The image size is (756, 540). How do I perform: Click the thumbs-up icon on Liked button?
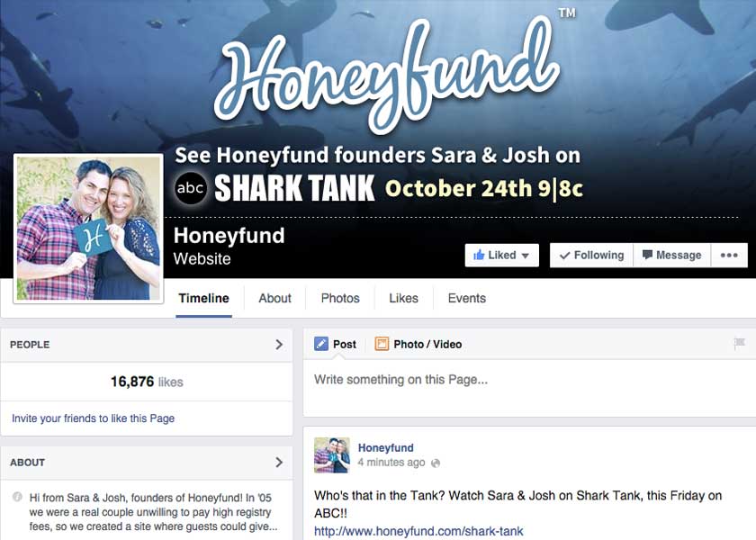tap(478, 255)
